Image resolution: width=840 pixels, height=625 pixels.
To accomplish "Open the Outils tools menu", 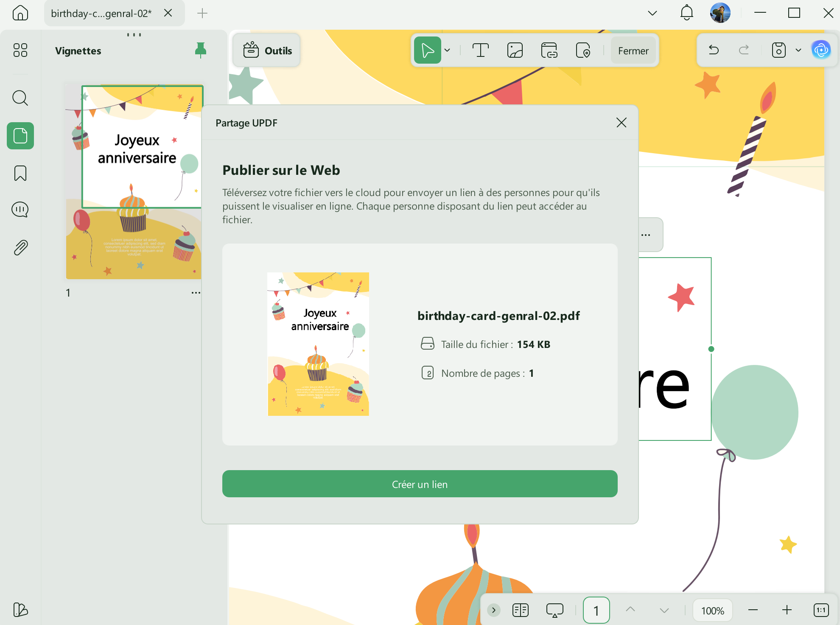I will (267, 50).
